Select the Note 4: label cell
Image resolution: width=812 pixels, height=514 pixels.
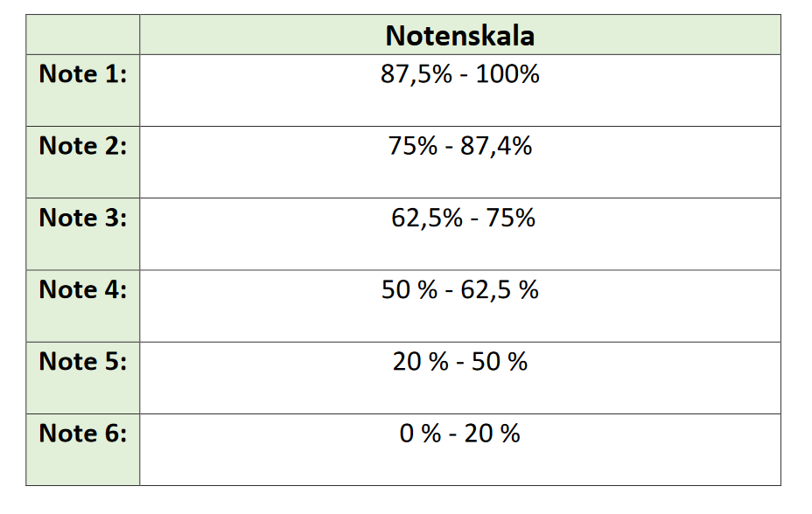(x=83, y=306)
